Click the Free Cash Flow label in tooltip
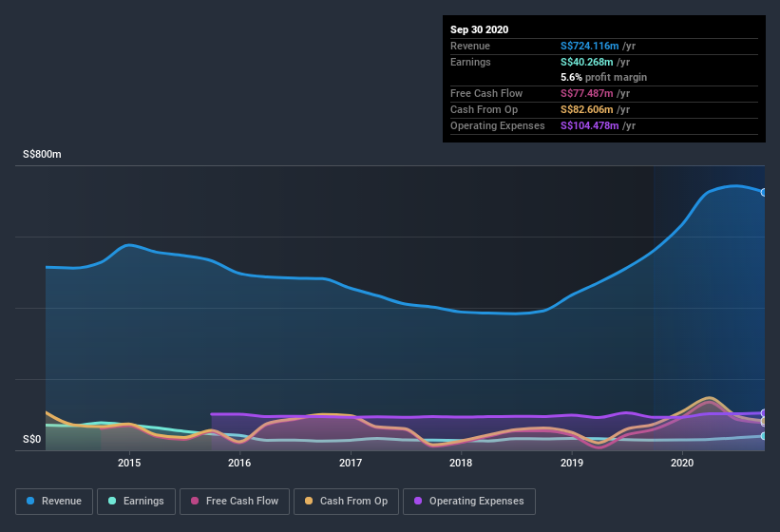The width and height of the screenshot is (780, 532). pyautogui.click(x=486, y=93)
